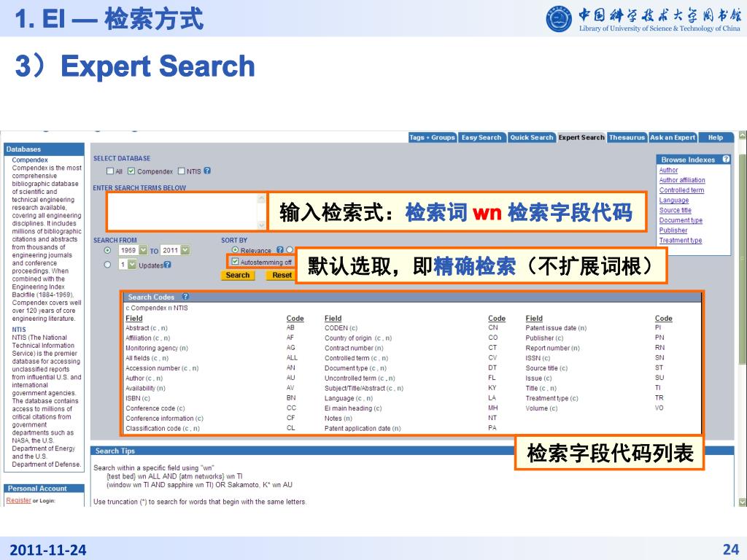Click the Controlled term (c, n) field entry
Viewport: 747px width, 560px height.
(356, 358)
